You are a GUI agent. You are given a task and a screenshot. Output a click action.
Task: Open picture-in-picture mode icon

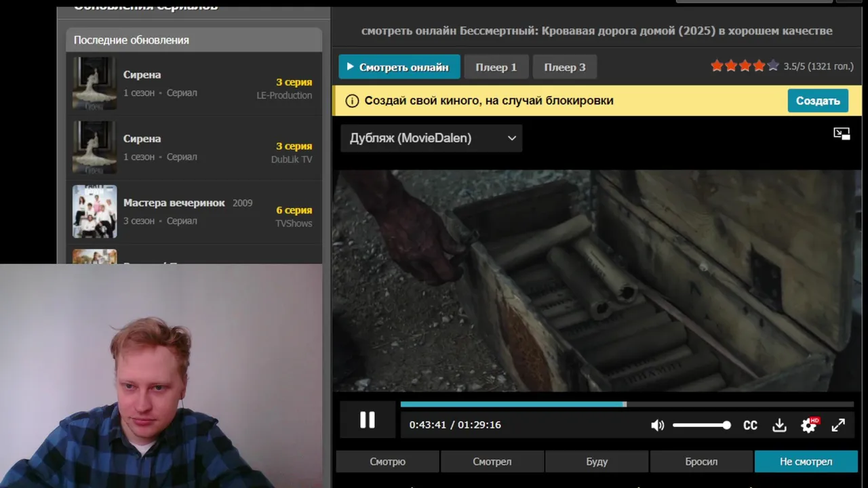tap(842, 134)
